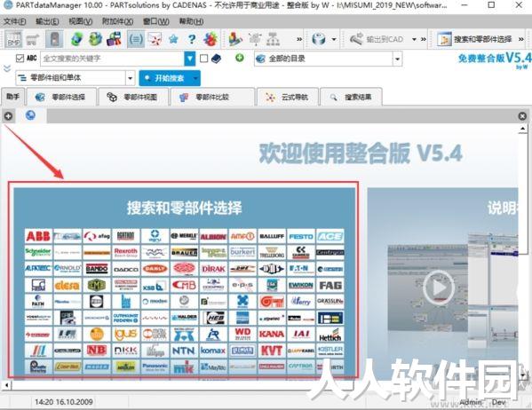Click the blue book icon
Image resolution: width=532 pixels, height=410 pixels.
coord(216,59)
